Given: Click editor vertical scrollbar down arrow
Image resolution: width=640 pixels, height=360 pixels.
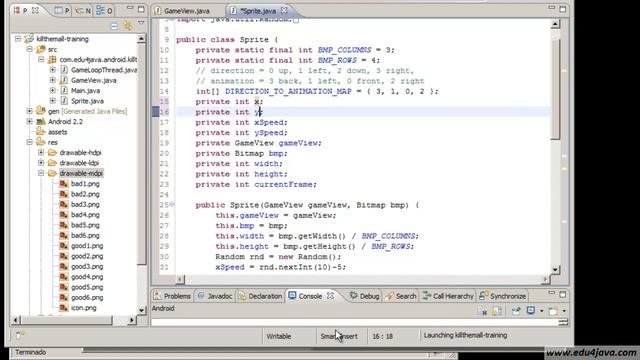Looking at the screenshot, I should point(555,269).
